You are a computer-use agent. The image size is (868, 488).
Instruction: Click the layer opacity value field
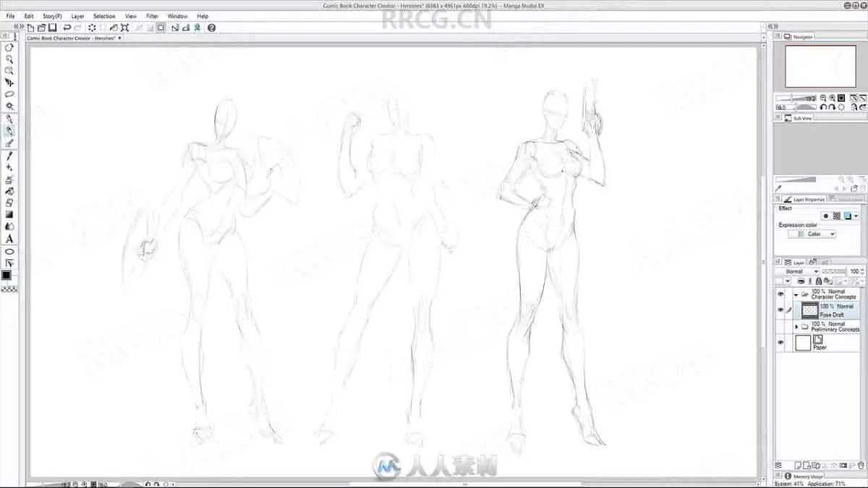(x=854, y=271)
